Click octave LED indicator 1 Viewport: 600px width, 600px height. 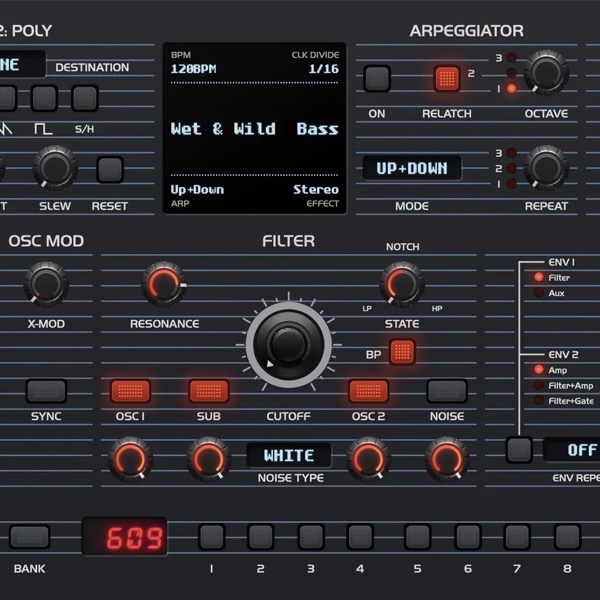[511, 89]
